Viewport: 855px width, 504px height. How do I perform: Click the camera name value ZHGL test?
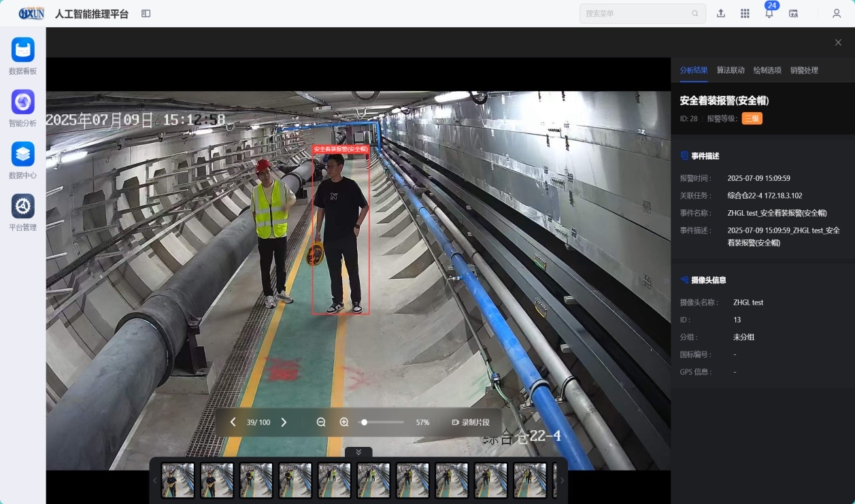[x=748, y=303]
